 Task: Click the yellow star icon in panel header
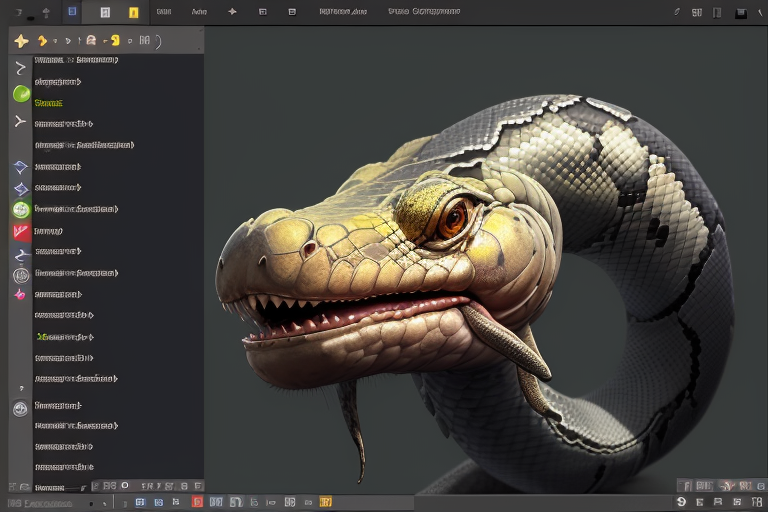21,41
